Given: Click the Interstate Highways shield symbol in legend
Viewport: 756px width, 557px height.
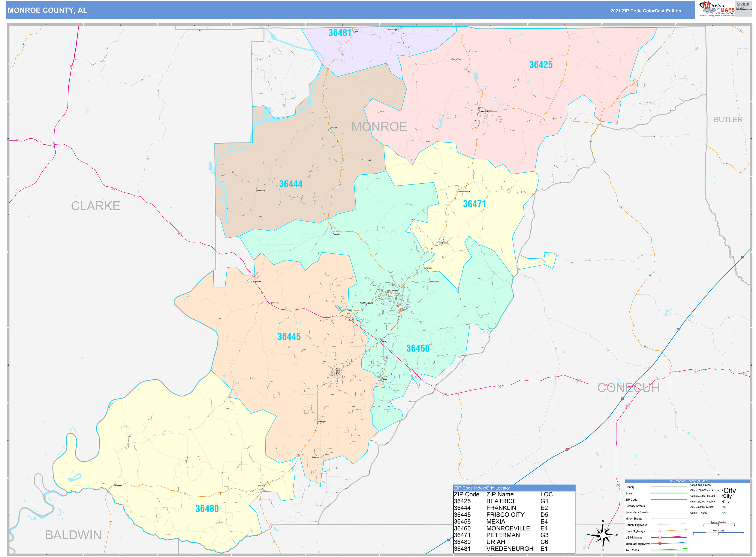Looking at the screenshot, I should [x=660, y=544].
